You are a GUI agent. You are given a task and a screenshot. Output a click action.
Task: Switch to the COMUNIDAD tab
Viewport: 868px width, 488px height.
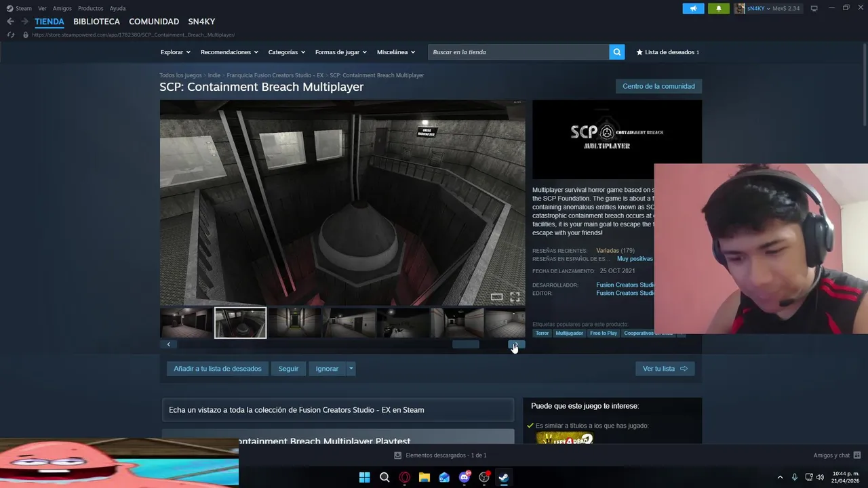[154, 22]
